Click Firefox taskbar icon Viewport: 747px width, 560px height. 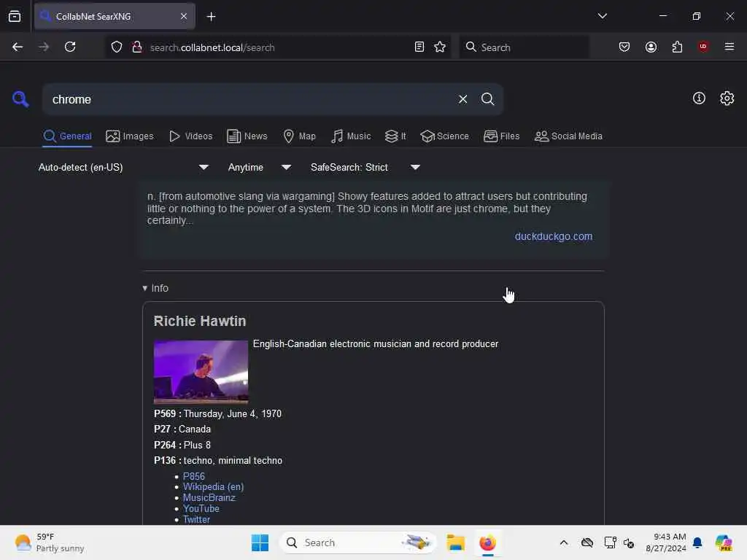pyautogui.click(x=487, y=542)
